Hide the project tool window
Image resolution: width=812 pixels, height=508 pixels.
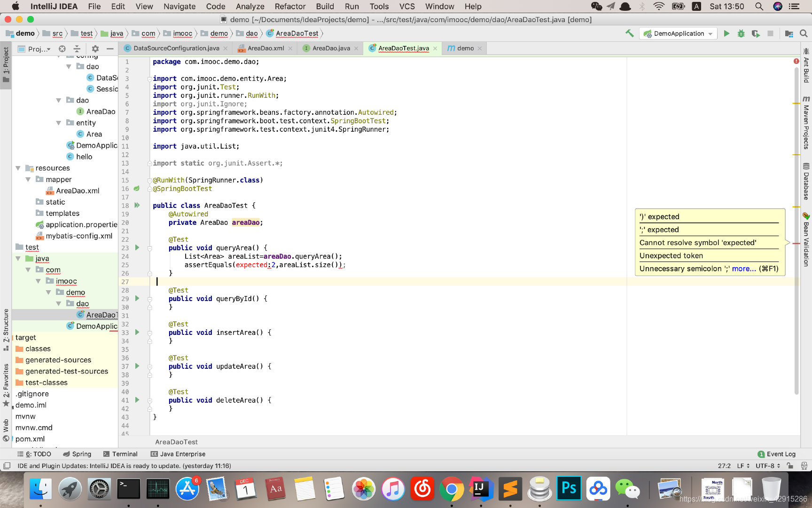coord(110,48)
